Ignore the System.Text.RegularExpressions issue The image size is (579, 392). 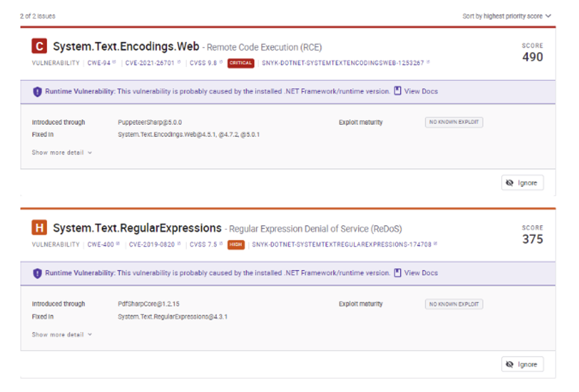(x=522, y=365)
